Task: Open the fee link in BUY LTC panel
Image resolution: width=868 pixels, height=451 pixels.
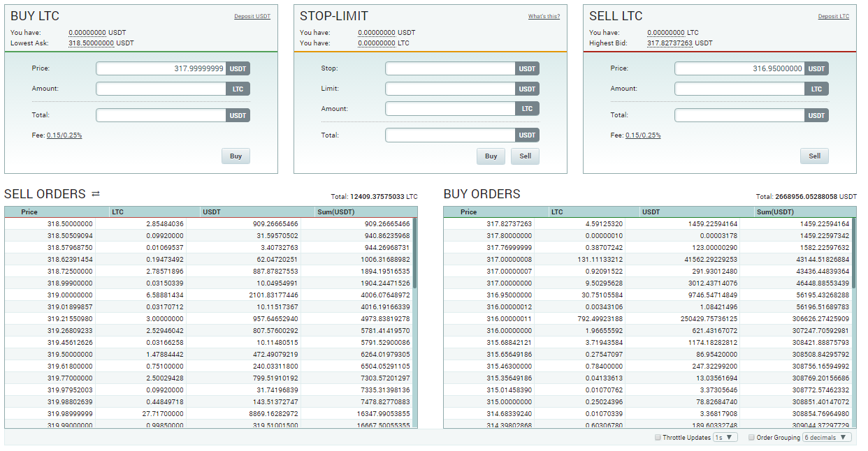Action: point(64,135)
